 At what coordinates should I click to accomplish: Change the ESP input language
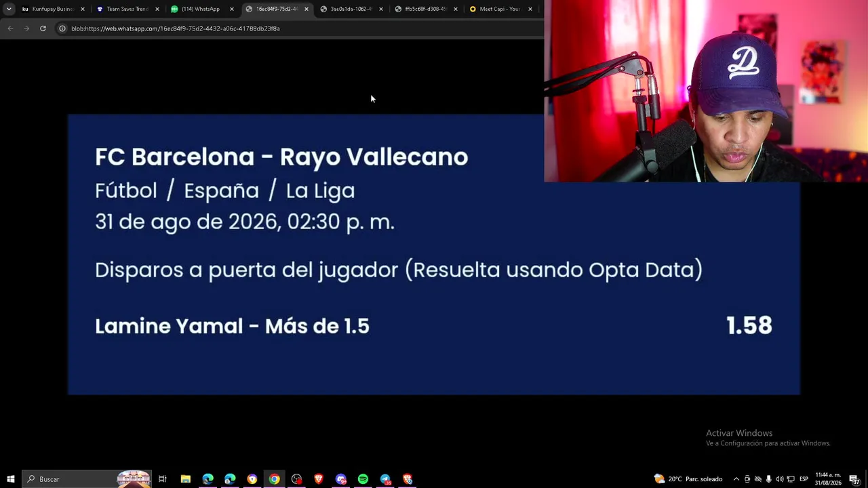(804, 479)
